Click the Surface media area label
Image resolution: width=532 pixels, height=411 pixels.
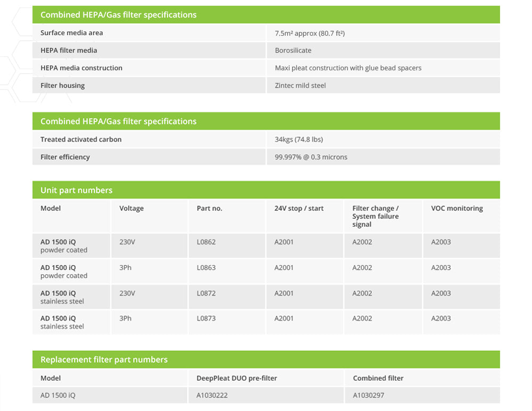(x=72, y=33)
